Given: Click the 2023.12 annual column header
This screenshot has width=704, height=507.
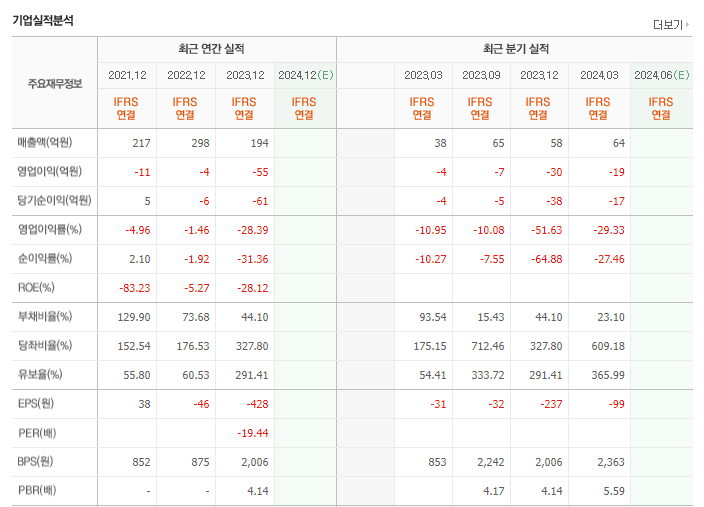Looking at the screenshot, I should click(245, 75).
